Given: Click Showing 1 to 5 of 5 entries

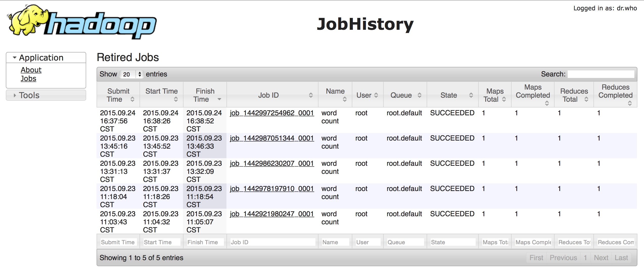Looking at the screenshot, I should pos(141,258).
